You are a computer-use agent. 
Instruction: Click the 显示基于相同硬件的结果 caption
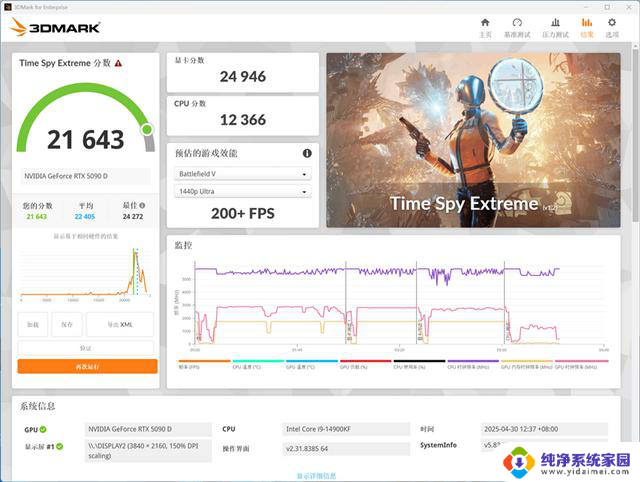86,236
